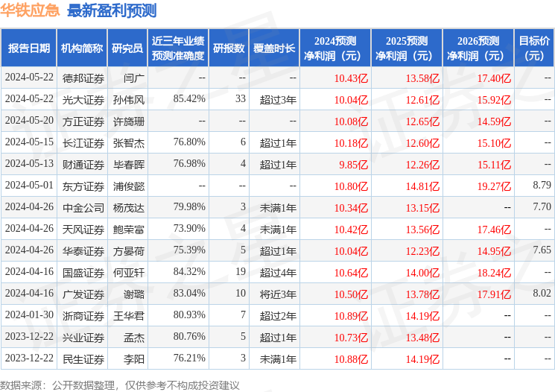Select the 机构简称 column header
Screen dimensions: 555x392
pyautogui.click(x=82, y=48)
